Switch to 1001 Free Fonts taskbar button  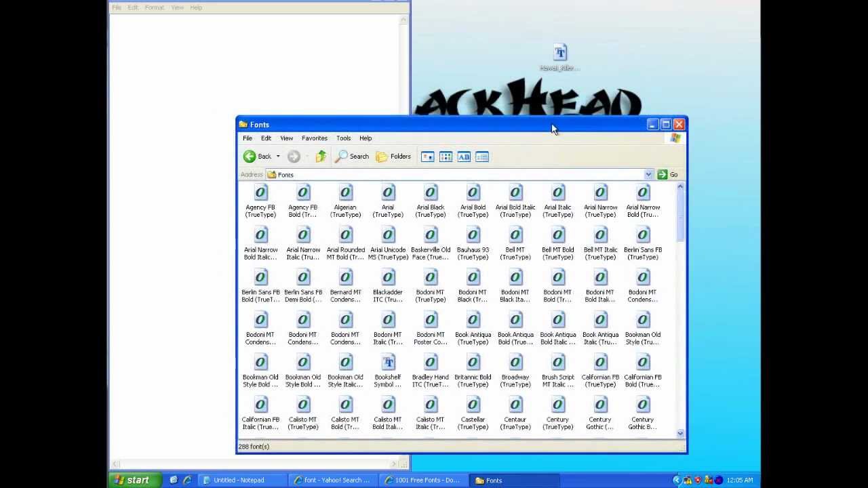422,480
